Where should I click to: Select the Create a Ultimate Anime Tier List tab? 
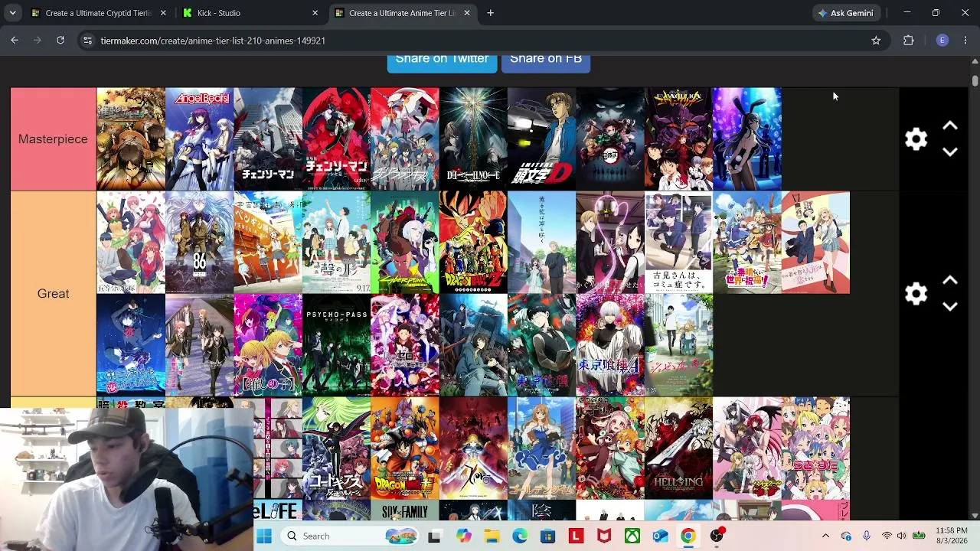point(402,13)
